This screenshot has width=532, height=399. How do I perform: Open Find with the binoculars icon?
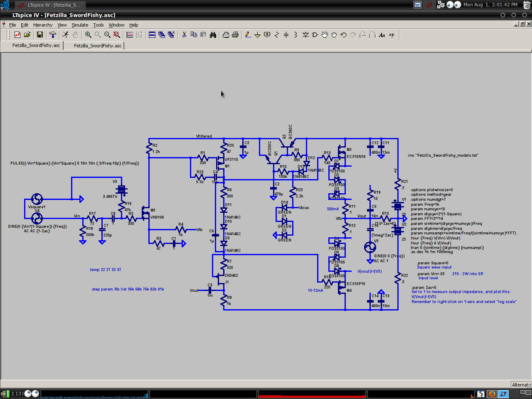213,35
